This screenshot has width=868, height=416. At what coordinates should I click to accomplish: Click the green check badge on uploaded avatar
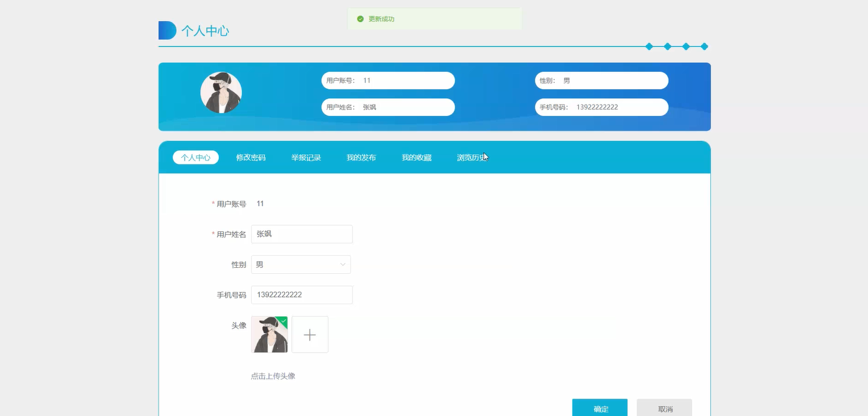coord(283,322)
